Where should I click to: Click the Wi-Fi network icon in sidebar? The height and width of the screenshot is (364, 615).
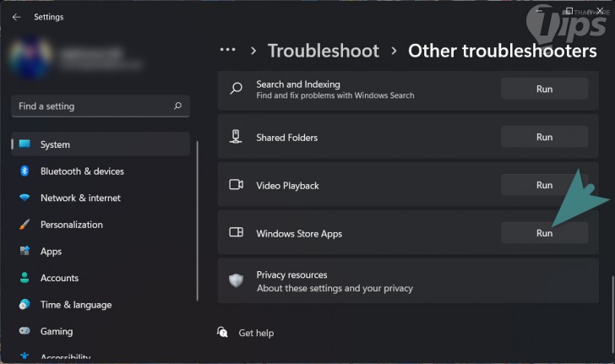(x=24, y=198)
